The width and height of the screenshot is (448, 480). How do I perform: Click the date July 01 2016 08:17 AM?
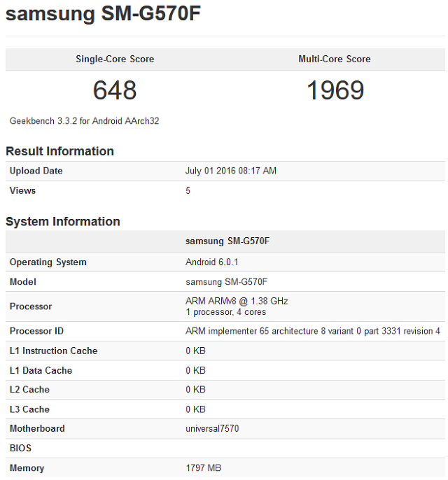coord(231,171)
